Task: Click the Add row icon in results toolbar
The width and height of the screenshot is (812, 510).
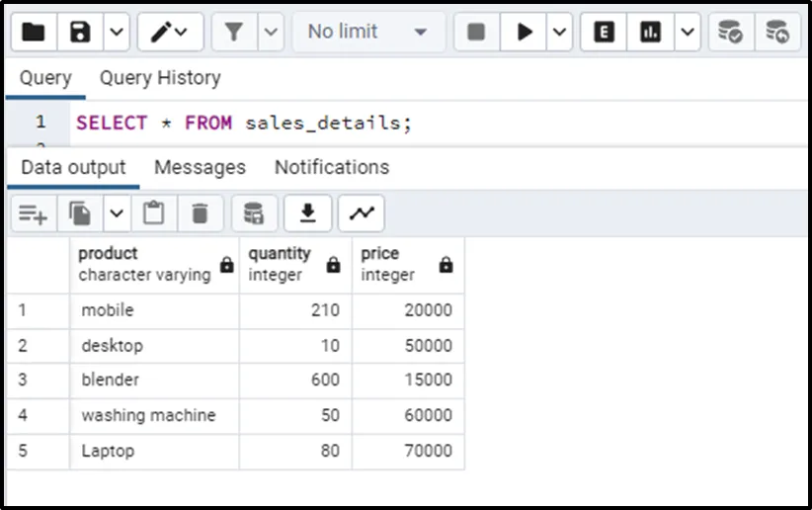Action: point(33,213)
